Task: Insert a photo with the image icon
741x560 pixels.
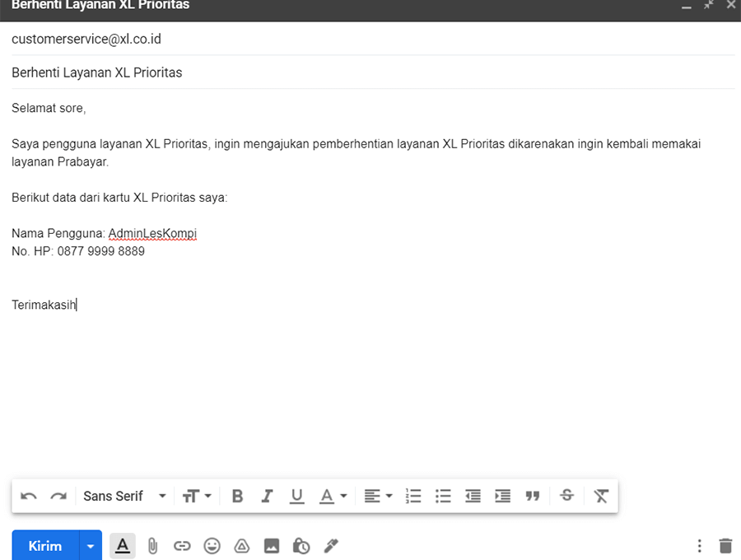Action: coord(271,546)
